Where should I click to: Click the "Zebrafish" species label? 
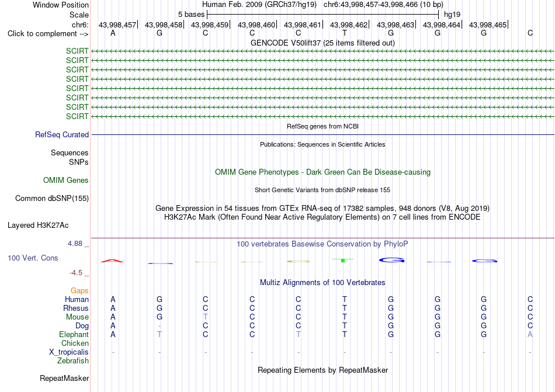[72, 361]
